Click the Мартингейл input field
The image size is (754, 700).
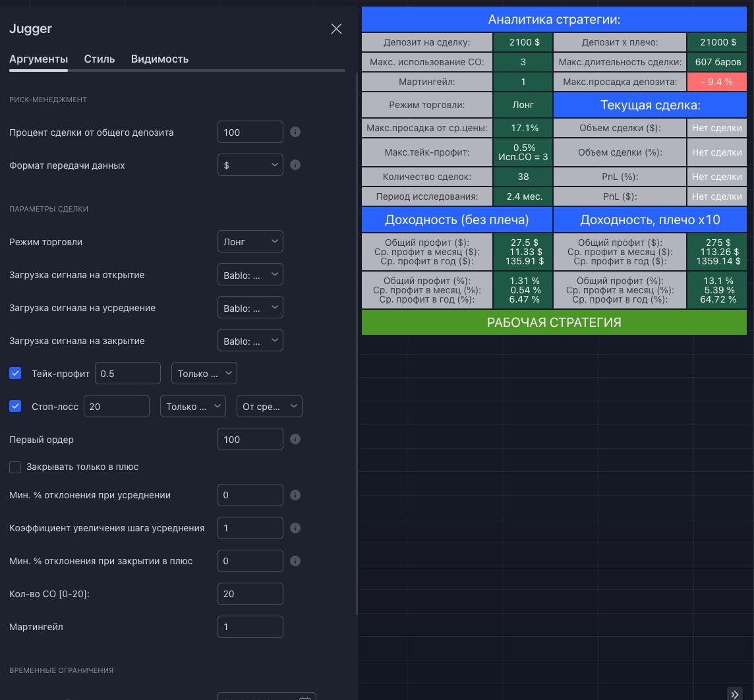tap(250, 627)
